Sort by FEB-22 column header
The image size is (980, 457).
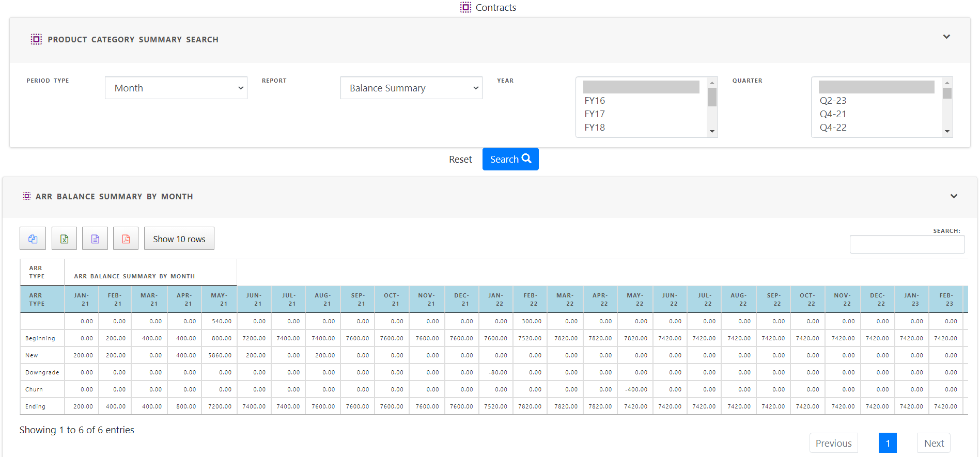coord(531,300)
